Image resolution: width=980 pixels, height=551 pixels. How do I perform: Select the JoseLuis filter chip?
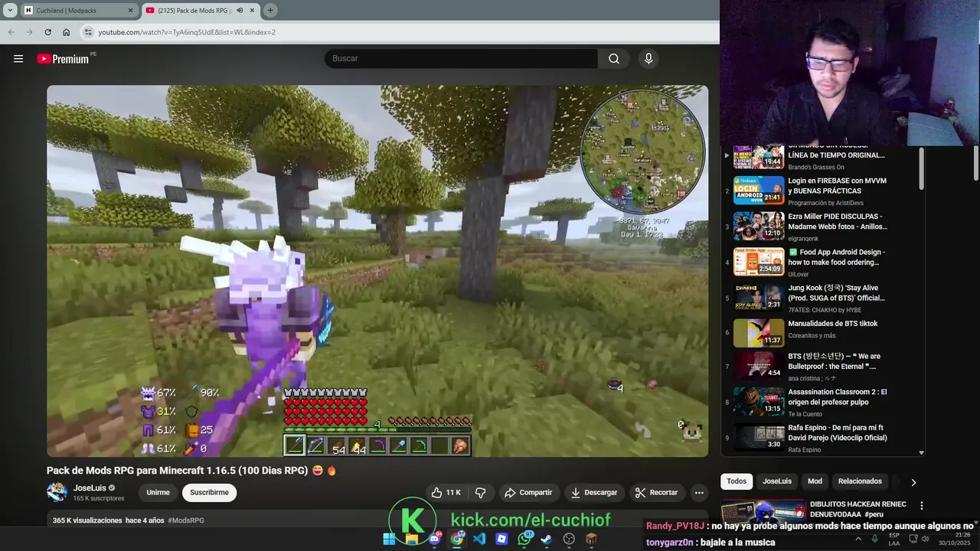(x=777, y=481)
